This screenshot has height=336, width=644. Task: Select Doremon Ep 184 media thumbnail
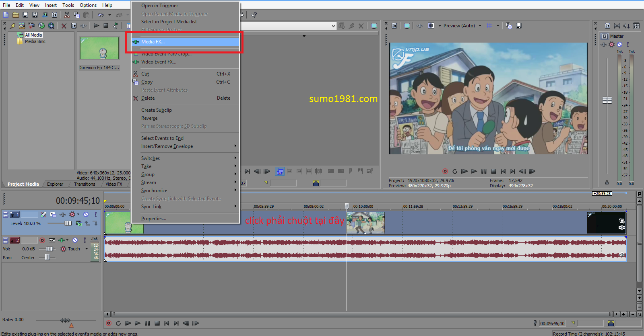click(x=99, y=48)
